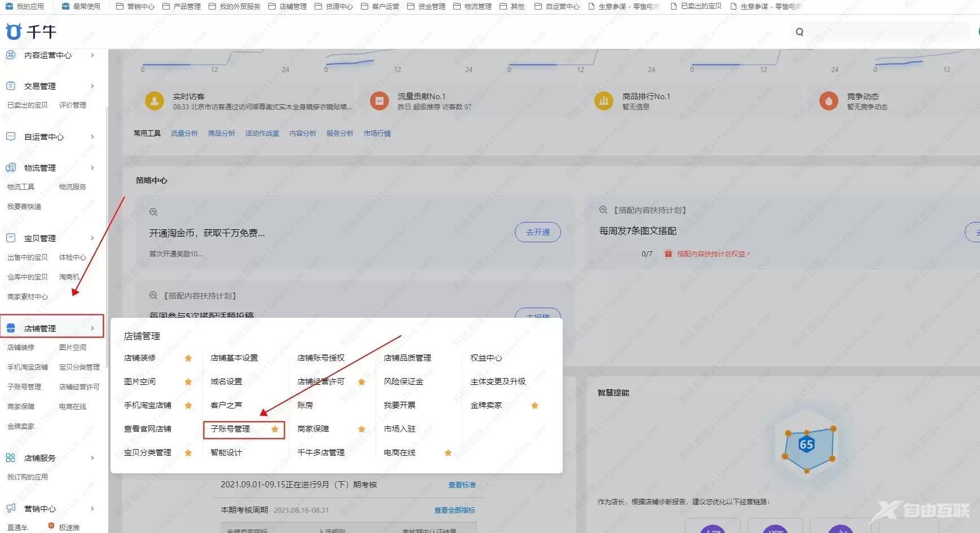Expand the 交易管理 section

click(x=92, y=86)
